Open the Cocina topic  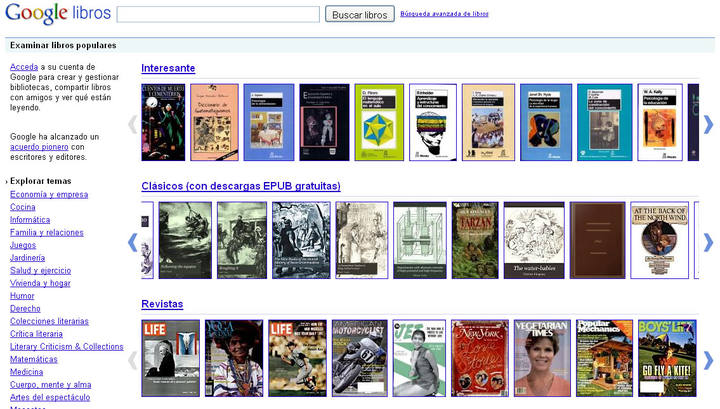(22, 207)
